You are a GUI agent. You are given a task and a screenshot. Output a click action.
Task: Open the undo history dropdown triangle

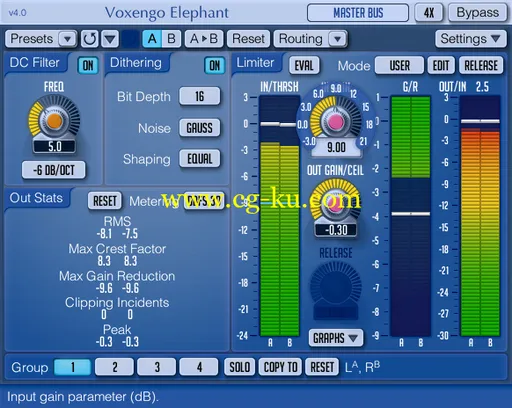coord(110,39)
